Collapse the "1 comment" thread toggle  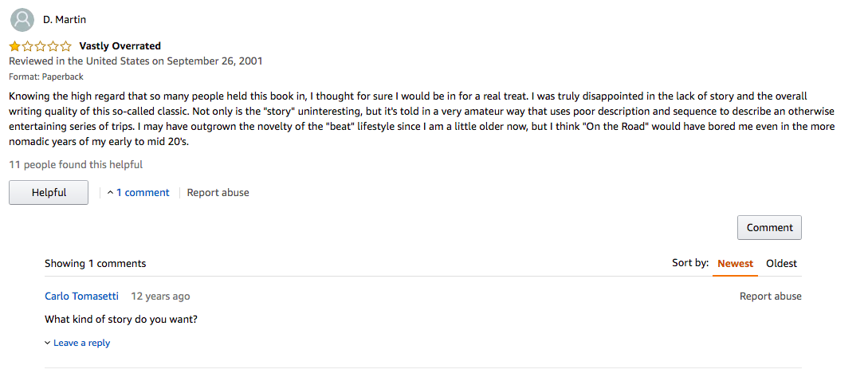139,192
